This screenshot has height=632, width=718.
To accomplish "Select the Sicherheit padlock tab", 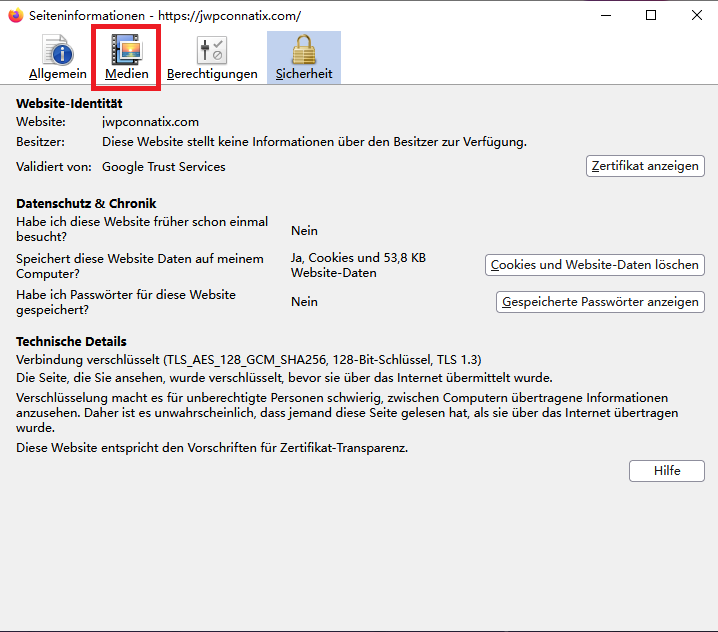I will (303, 58).
